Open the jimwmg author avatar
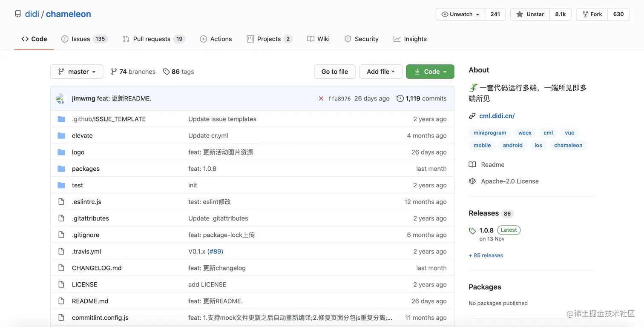 60,98
